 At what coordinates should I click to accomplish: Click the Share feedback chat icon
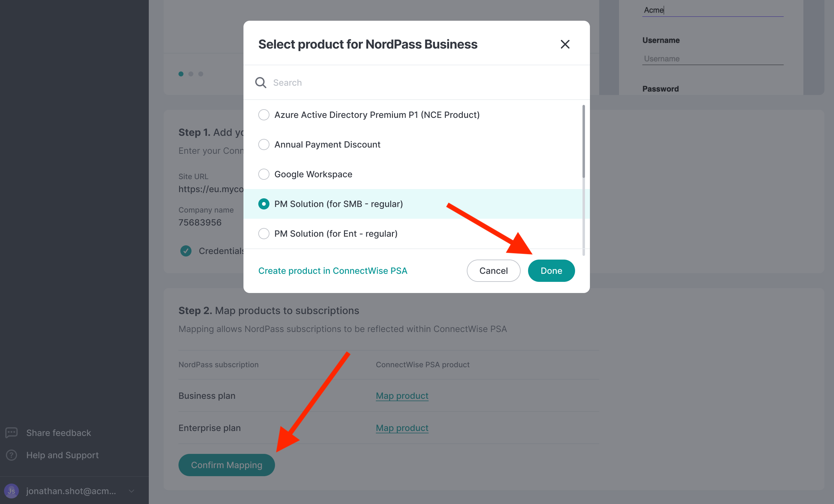point(11,433)
